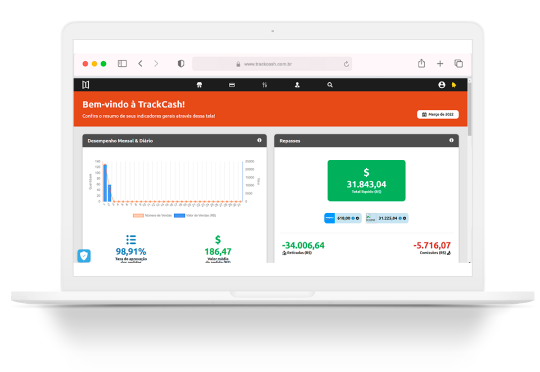Click the TrackCash logo in the black navbar
The image size is (540, 372).
[86, 85]
